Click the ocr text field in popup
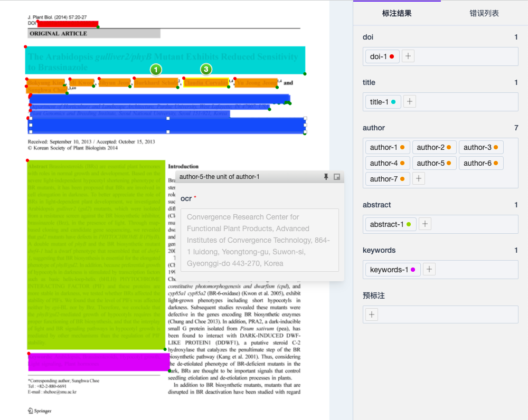 [x=260, y=240]
